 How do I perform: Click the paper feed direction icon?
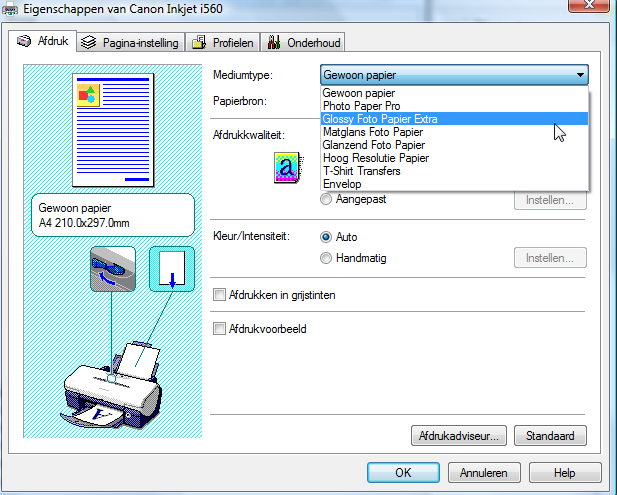pyautogui.click(x=170, y=269)
